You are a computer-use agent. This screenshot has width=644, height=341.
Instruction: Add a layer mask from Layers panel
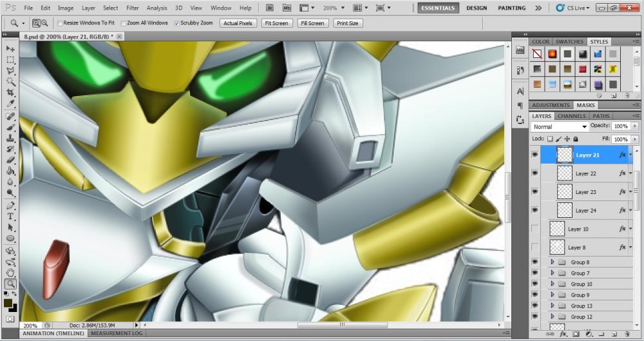tap(575, 335)
